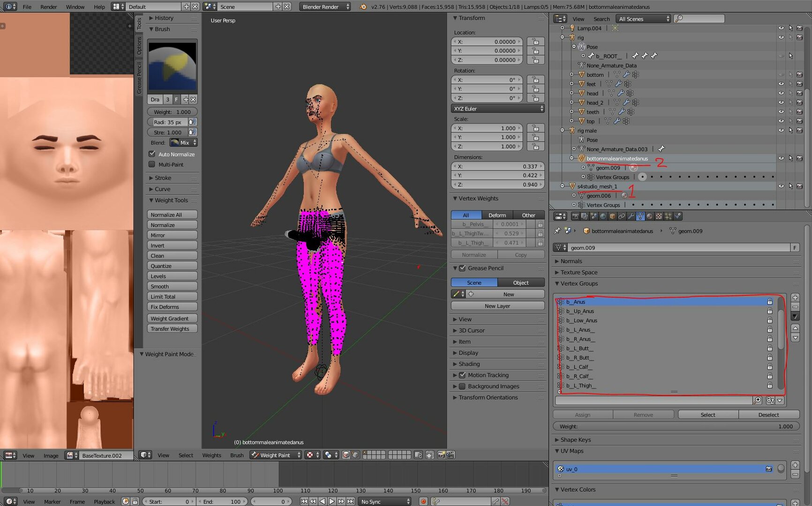This screenshot has width=812, height=506.
Task: Click the OpenGL render camera icon in 3D header
Action: click(441, 455)
